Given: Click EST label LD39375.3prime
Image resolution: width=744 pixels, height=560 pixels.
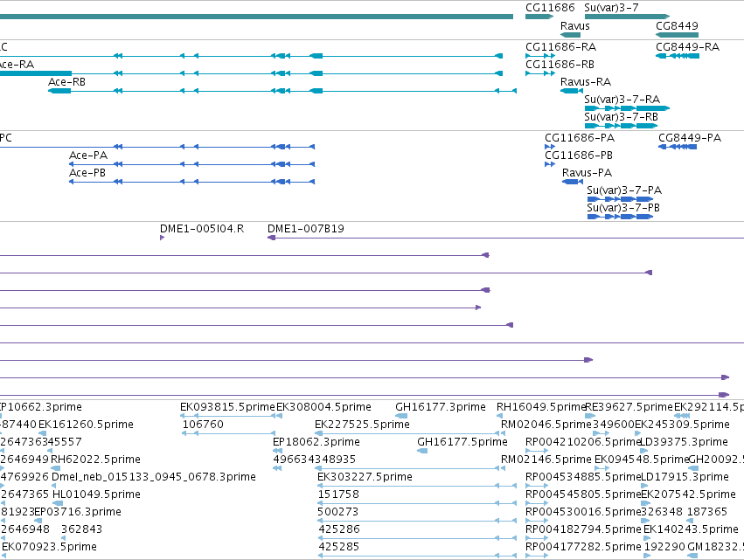Looking at the screenshot, I should tap(685, 441).
